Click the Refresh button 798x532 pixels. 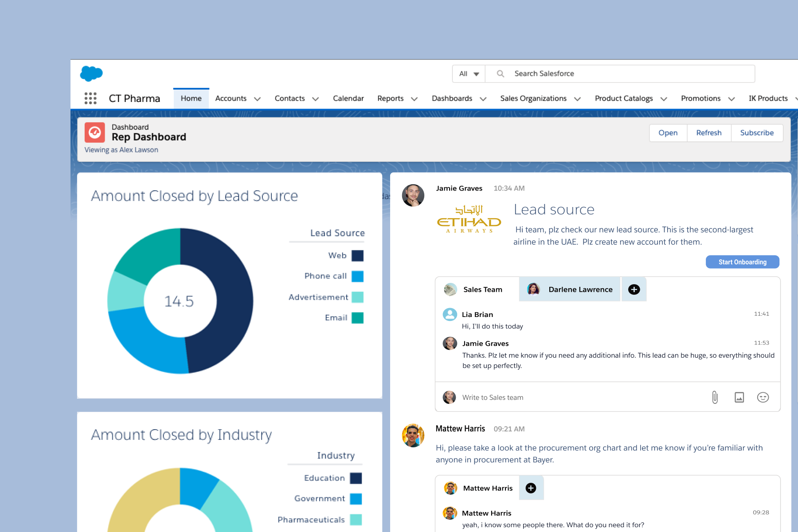click(x=708, y=133)
